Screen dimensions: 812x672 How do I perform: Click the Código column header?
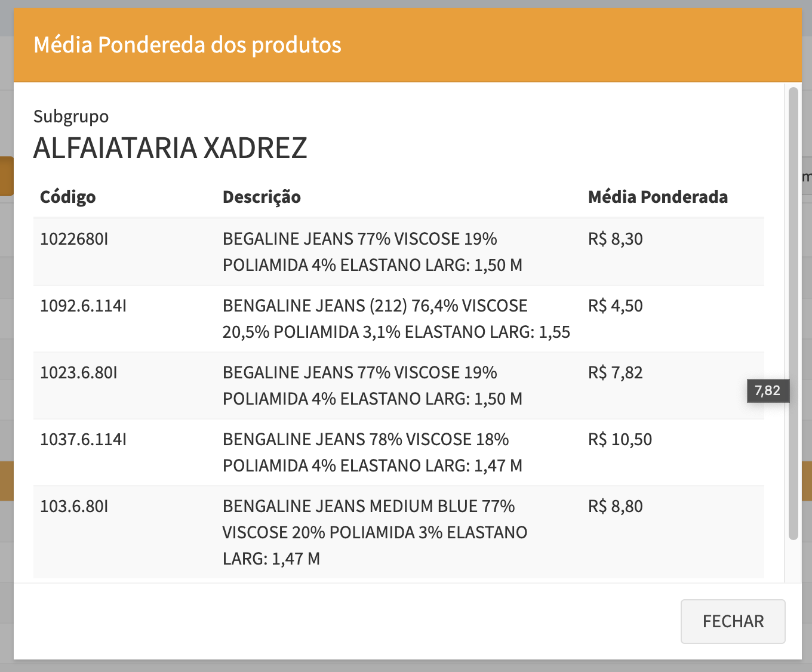[67, 197]
